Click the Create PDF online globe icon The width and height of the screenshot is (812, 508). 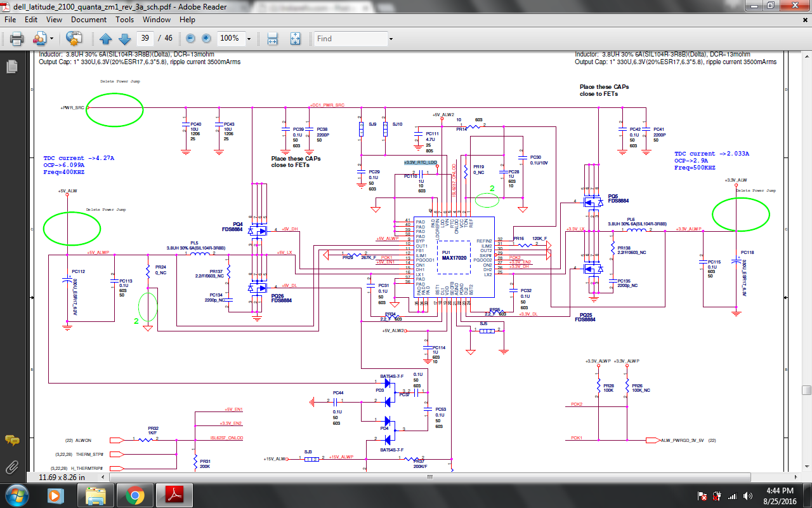[x=74, y=39]
